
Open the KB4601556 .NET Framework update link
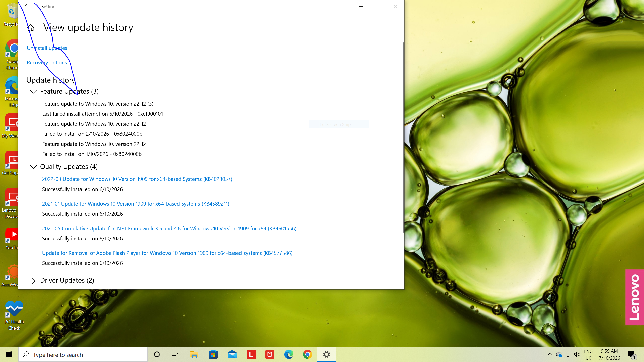[x=169, y=228]
